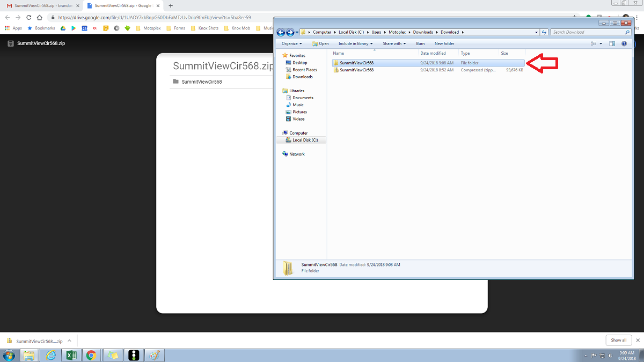Toggle the Explorer preview pane
This screenshot has width=644, height=362.
[612, 43]
